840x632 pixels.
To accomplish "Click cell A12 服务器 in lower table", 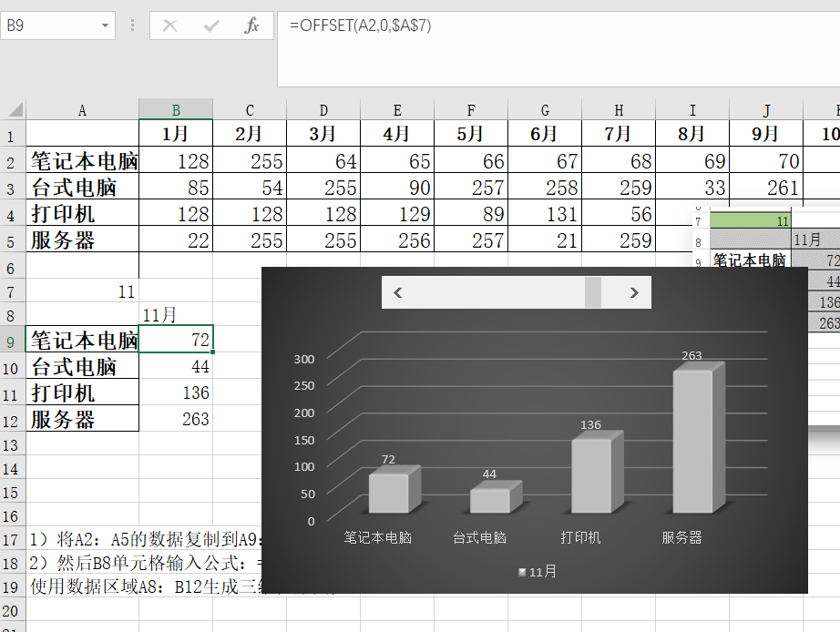I will 83,418.
